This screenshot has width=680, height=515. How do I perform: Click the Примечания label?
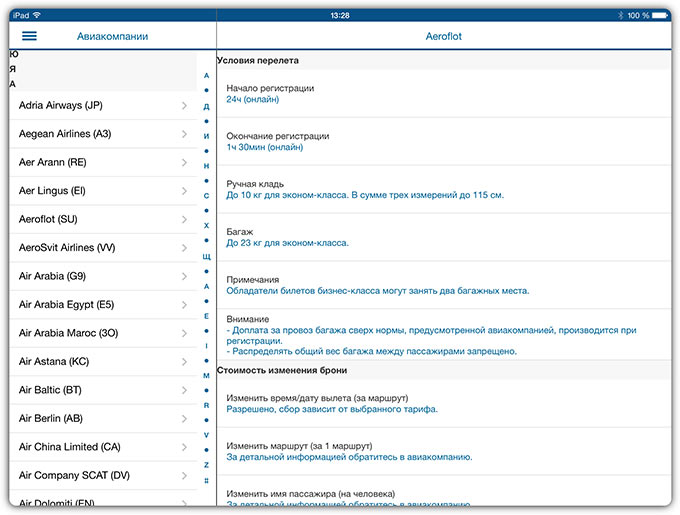click(252, 280)
